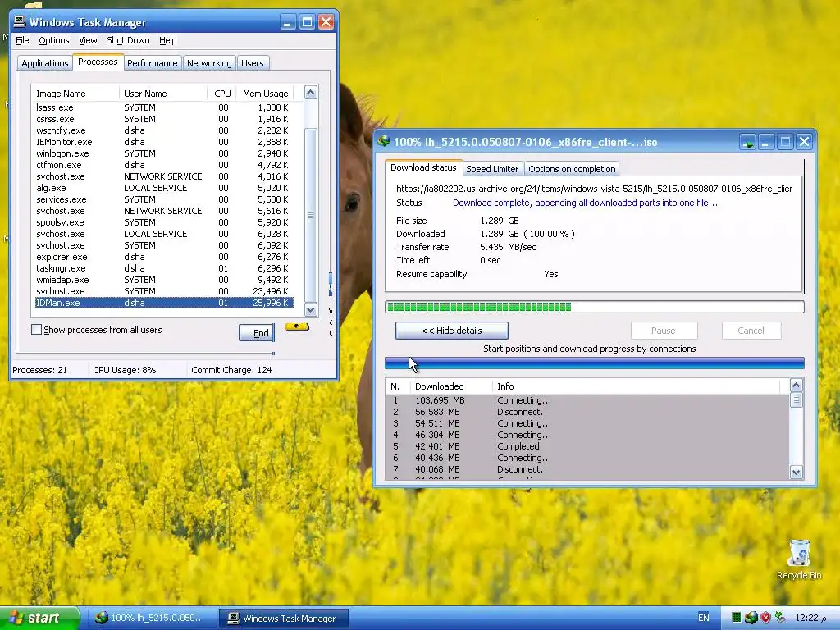The image size is (840, 630).
Task: Switch to the Performance tab
Action: (x=152, y=63)
